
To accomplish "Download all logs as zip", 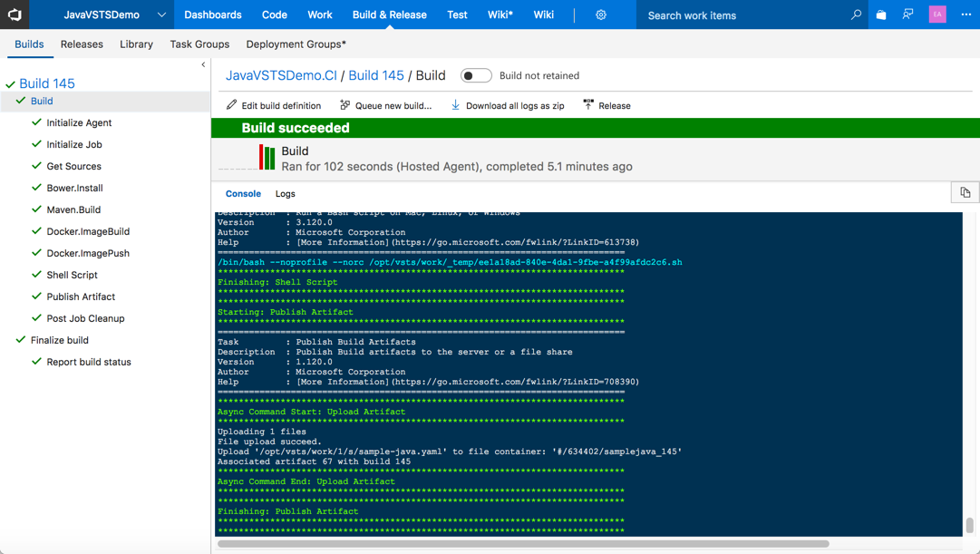I will [506, 105].
